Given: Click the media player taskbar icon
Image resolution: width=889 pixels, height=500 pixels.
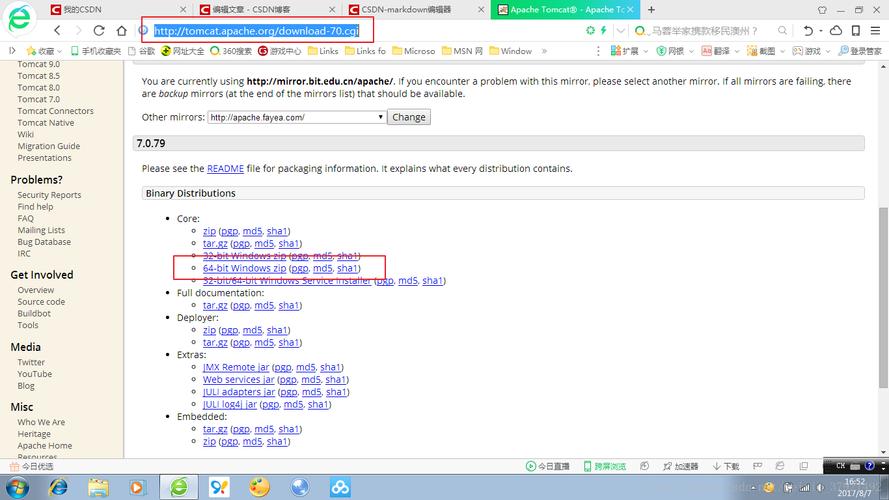Looking at the screenshot, I should pyautogui.click(x=137, y=487).
